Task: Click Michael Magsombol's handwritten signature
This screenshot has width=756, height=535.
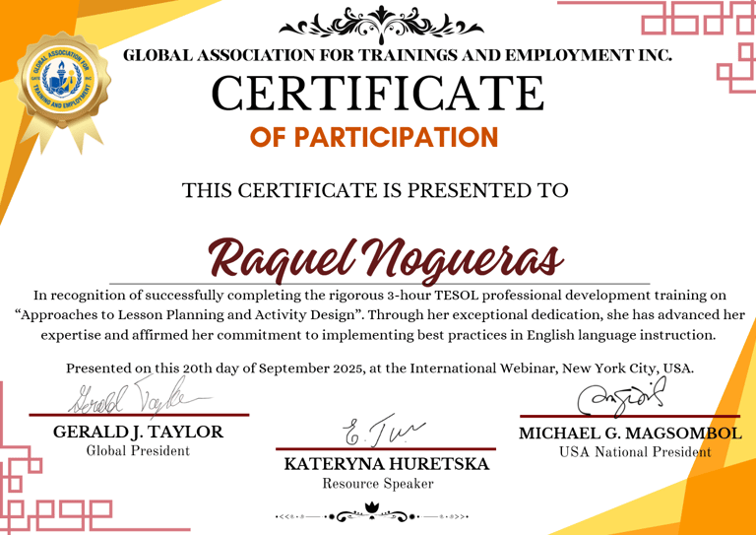Action: pyautogui.click(x=621, y=397)
